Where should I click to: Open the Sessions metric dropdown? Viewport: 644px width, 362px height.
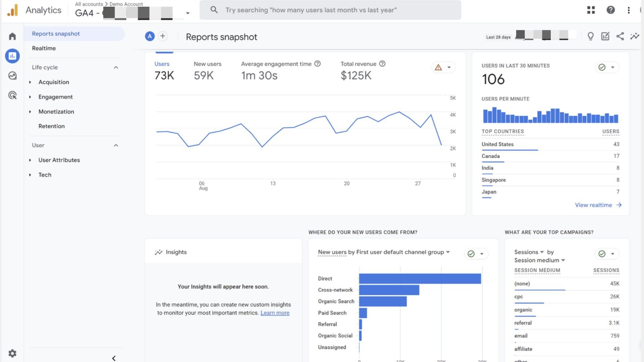(529, 252)
